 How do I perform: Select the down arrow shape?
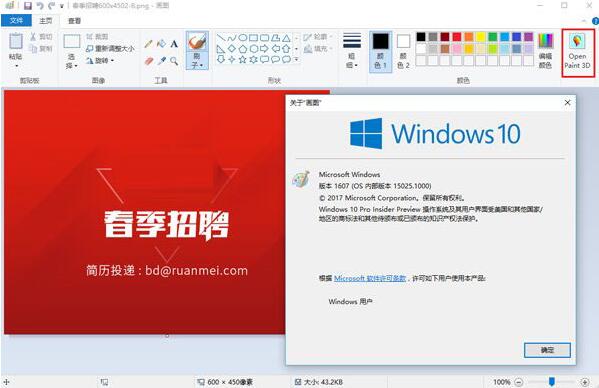click(220, 60)
